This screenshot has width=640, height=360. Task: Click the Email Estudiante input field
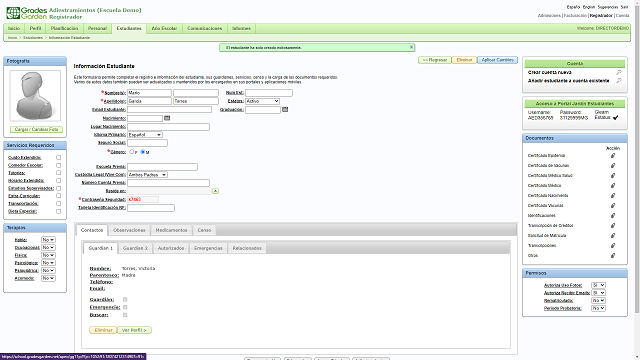[x=169, y=109]
